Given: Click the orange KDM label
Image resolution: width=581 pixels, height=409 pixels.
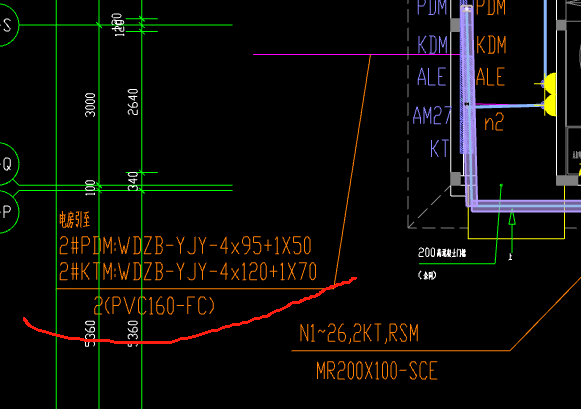Looking at the screenshot, I should 491,45.
